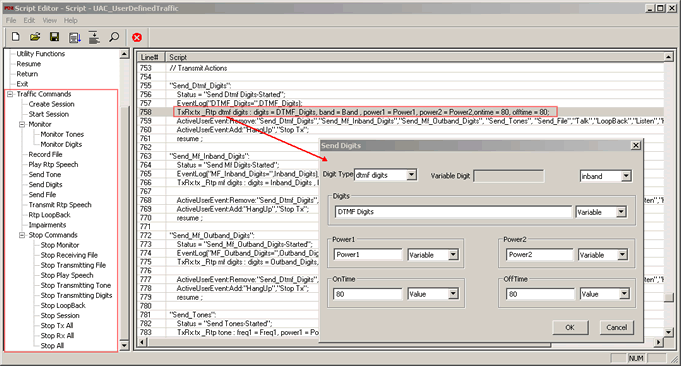Open a script with the folder icon
This screenshot has width=681, height=366.
coord(35,37)
